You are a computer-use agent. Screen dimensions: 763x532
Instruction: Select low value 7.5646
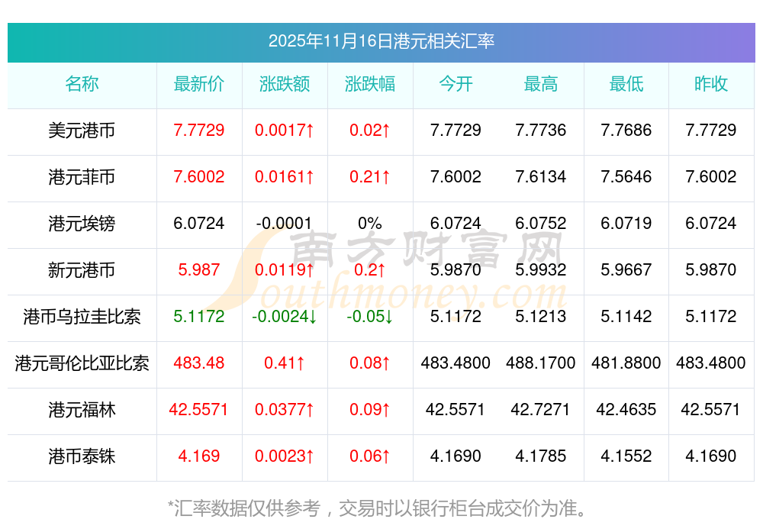[626, 176]
